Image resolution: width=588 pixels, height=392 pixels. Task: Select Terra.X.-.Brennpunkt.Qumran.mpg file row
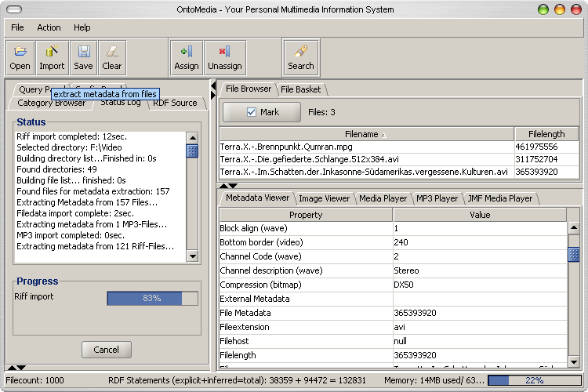pos(399,147)
